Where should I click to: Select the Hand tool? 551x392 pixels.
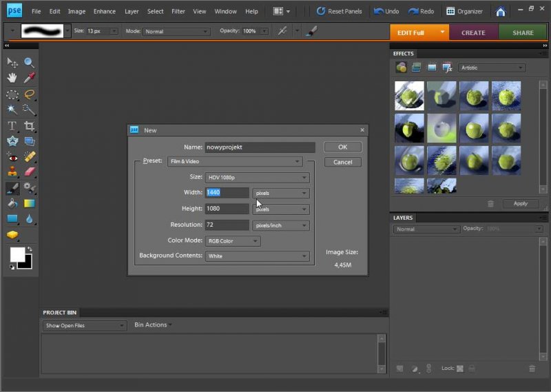[x=12, y=78]
